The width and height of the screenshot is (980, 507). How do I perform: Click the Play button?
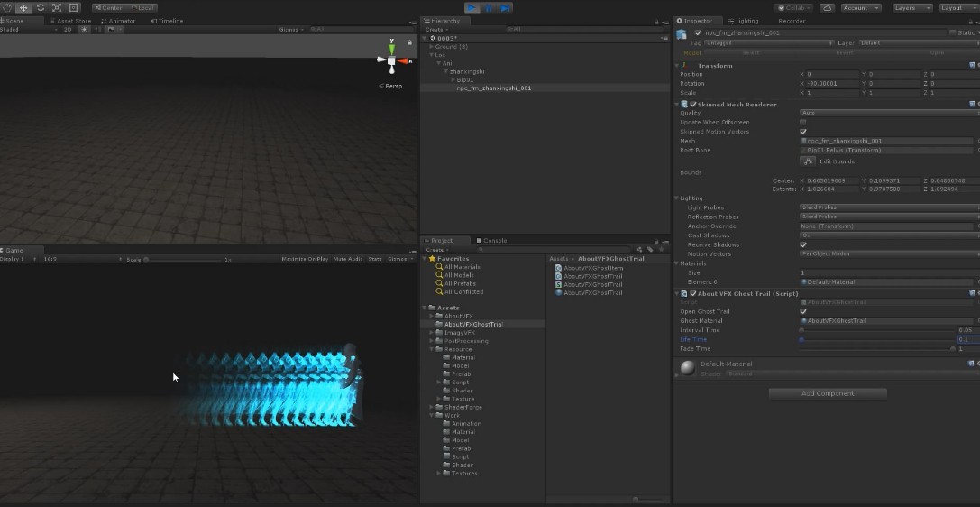472,7
